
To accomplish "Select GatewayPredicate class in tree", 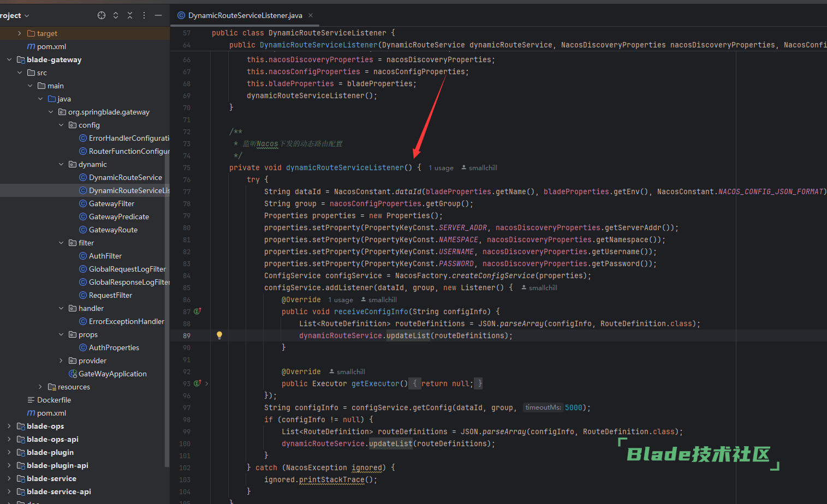I will click(x=114, y=217).
